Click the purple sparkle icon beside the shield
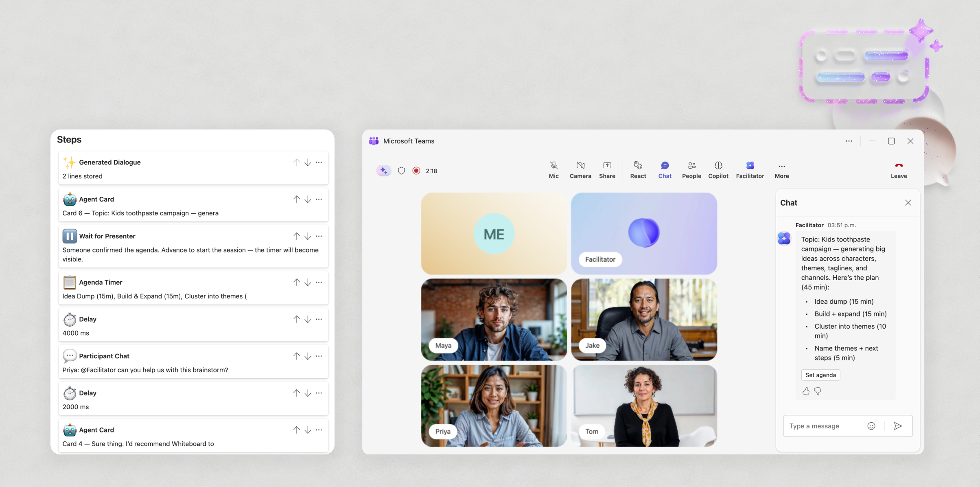This screenshot has width=980, height=487. click(383, 171)
